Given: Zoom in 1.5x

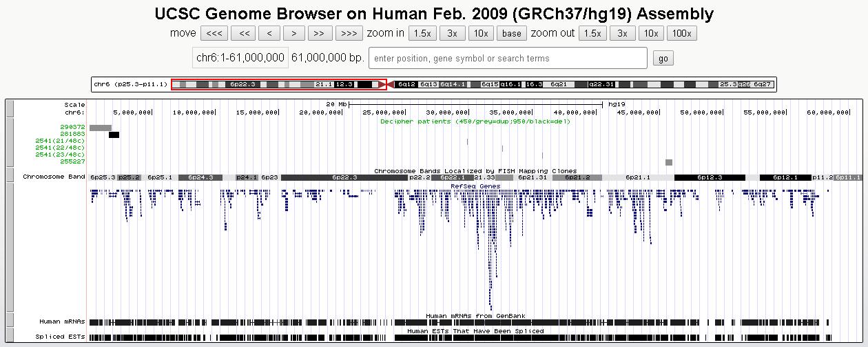Looking at the screenshot, I should point(422,33).
